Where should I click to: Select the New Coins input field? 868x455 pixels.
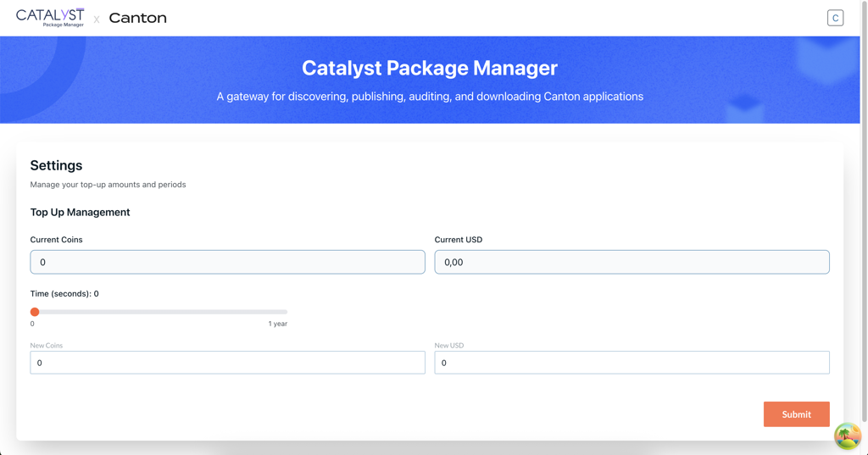227,363
